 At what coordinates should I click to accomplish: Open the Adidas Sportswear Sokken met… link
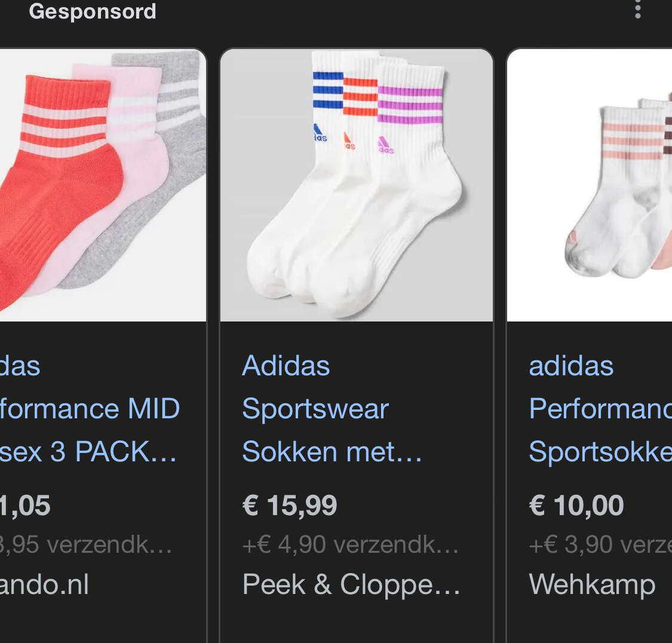[x=332, y=409]
